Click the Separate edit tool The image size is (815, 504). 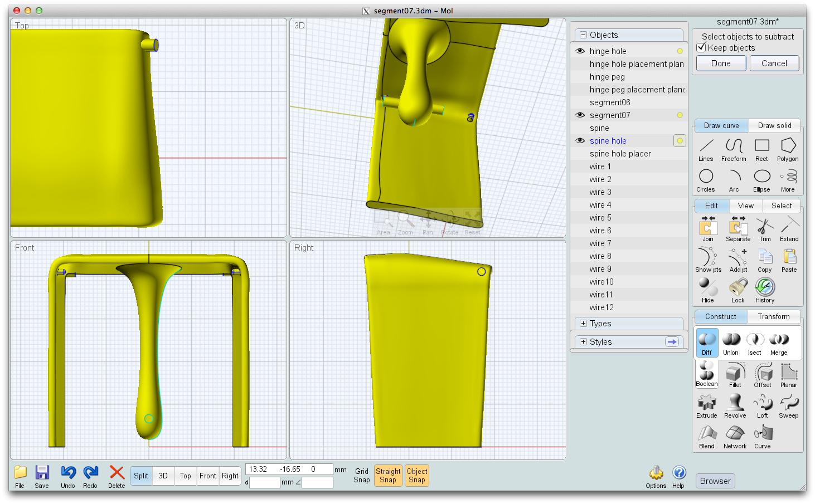coord(738,229)
